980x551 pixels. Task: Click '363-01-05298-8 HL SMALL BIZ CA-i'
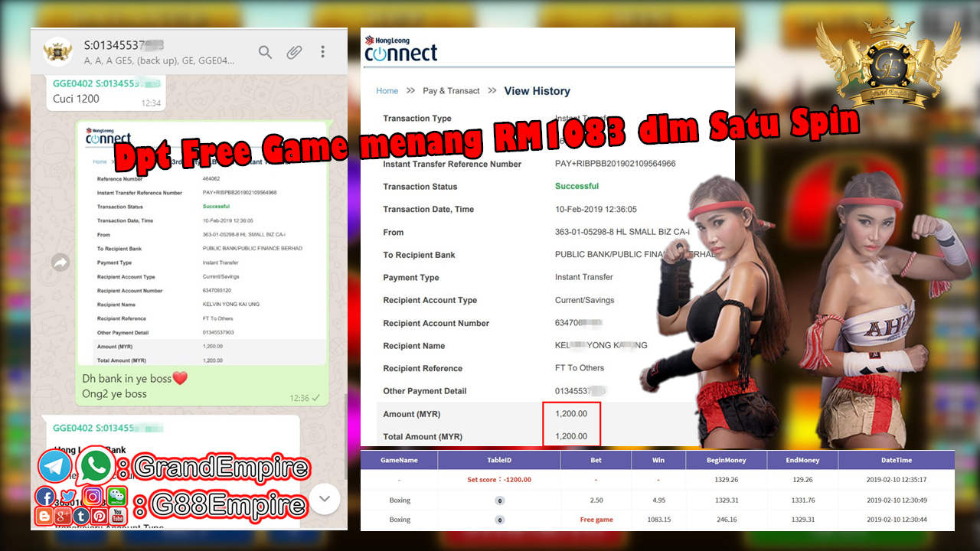click(622, 232)
